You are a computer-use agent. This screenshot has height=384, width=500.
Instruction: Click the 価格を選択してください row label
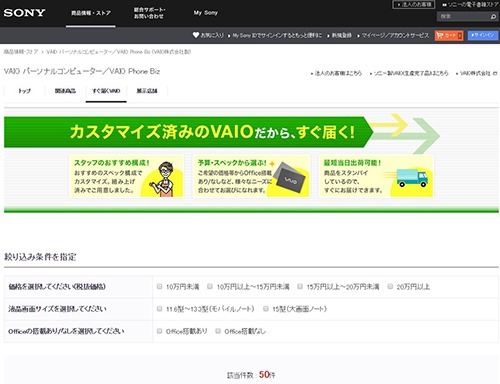pyautogui.click(x=57, y=287)
